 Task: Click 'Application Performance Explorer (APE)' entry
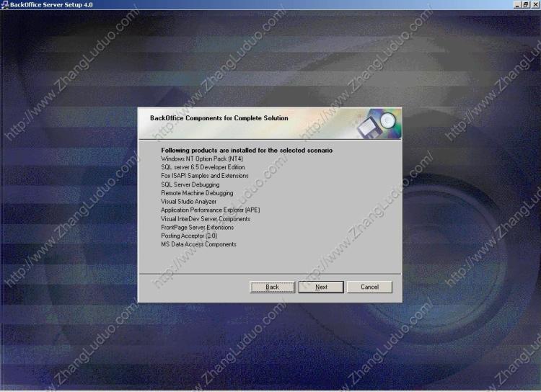tap(211, 210)
